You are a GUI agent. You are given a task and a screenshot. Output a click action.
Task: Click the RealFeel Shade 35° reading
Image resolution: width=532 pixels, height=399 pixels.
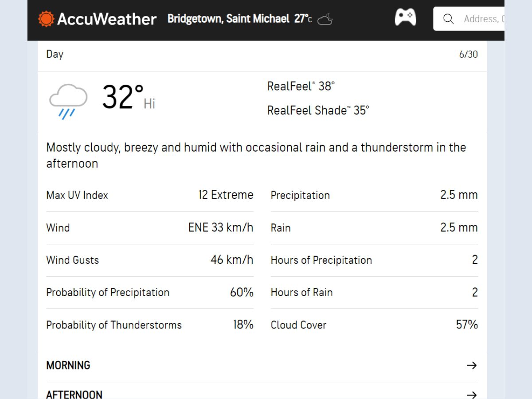click(318, 110)
